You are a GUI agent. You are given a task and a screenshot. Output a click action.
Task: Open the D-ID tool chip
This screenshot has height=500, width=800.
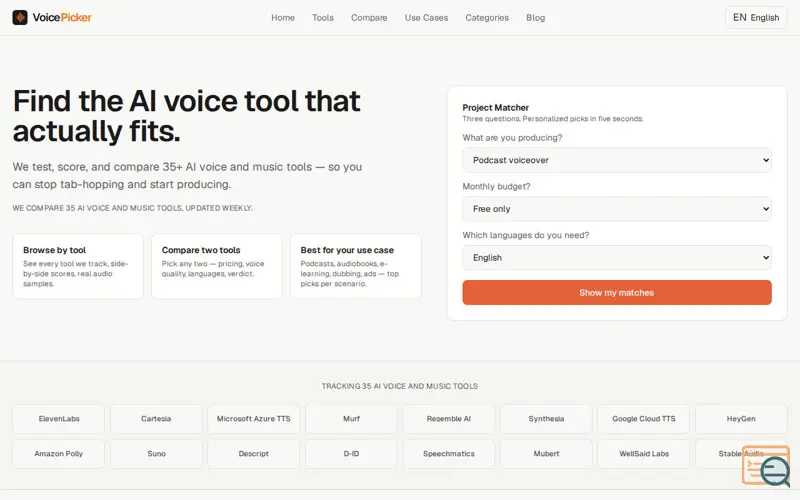click(351, 454)
